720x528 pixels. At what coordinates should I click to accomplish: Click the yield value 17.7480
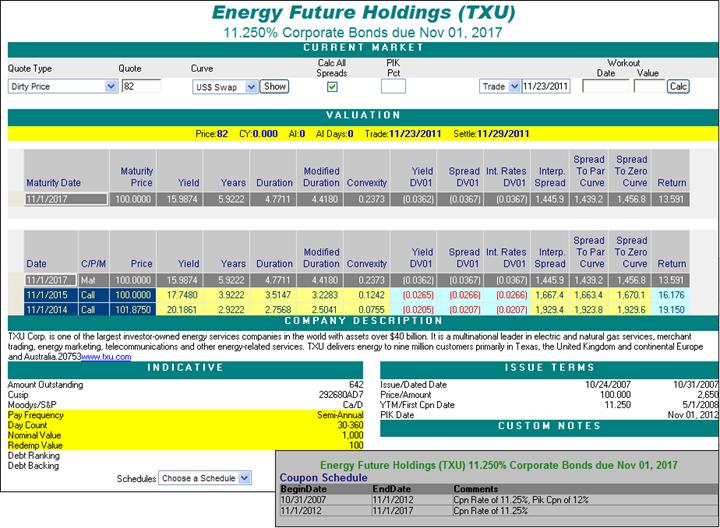coord(182,295)
